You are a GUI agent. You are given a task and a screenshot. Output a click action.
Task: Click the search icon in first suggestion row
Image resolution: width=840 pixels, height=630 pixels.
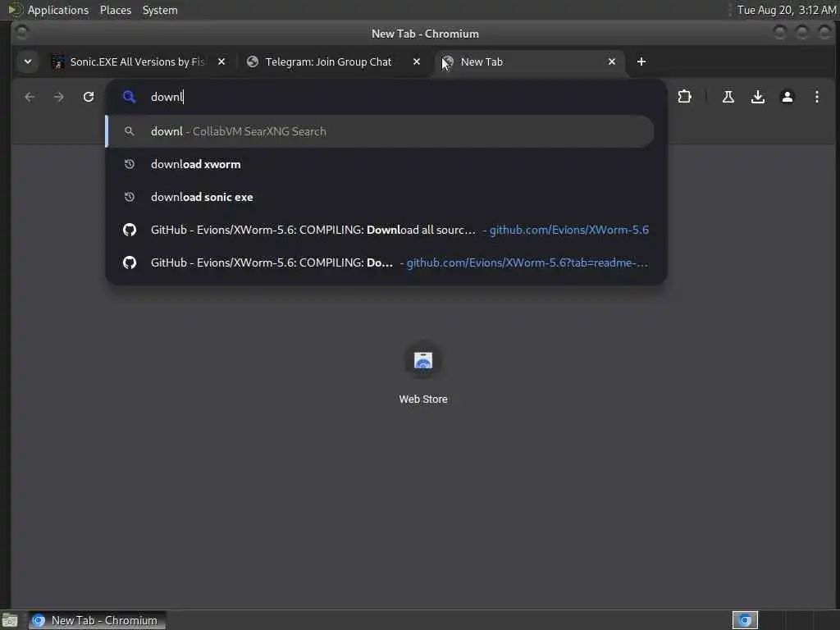click(129, 131)
